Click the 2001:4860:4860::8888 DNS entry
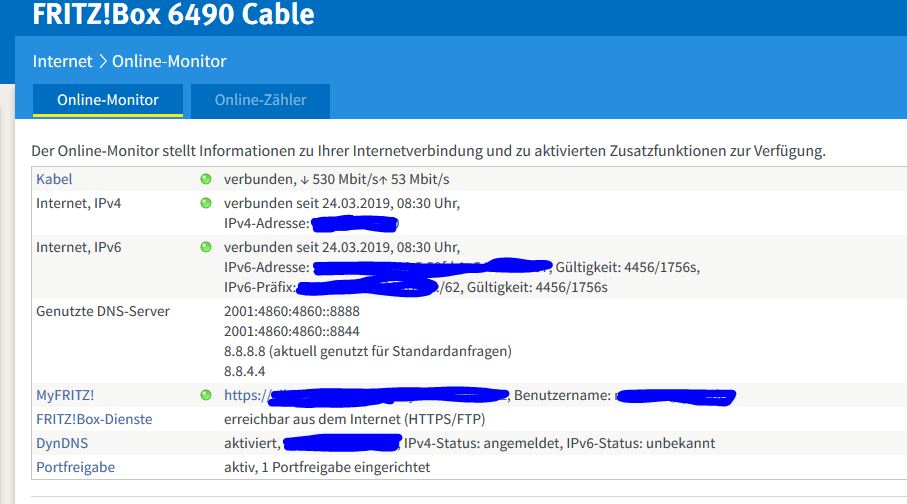Viewport: 907px width, 504px height. 292,311
